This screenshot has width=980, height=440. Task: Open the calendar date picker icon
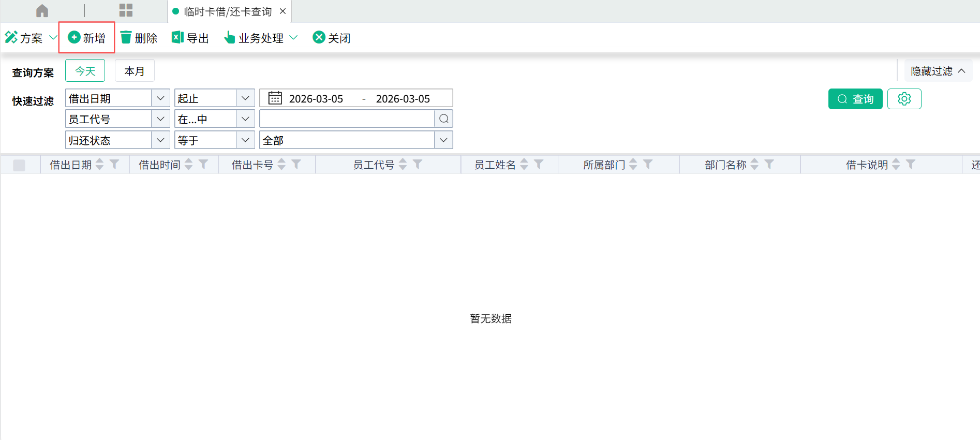pyautogui.click(x=275, y=98)
